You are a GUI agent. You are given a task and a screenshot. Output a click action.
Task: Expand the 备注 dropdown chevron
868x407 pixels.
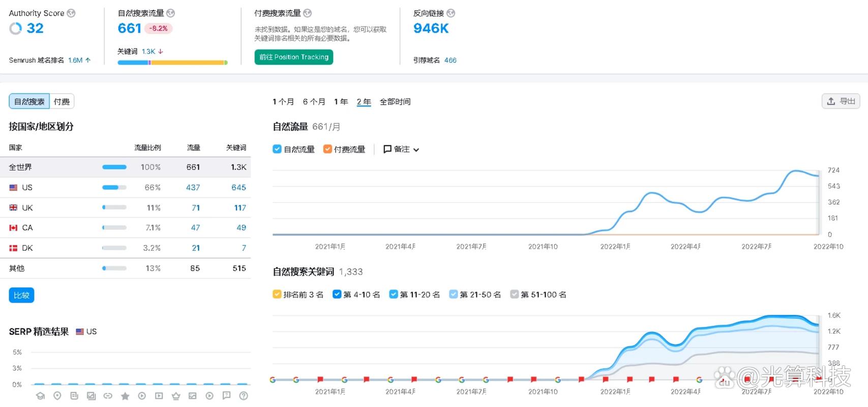point(416,150)
